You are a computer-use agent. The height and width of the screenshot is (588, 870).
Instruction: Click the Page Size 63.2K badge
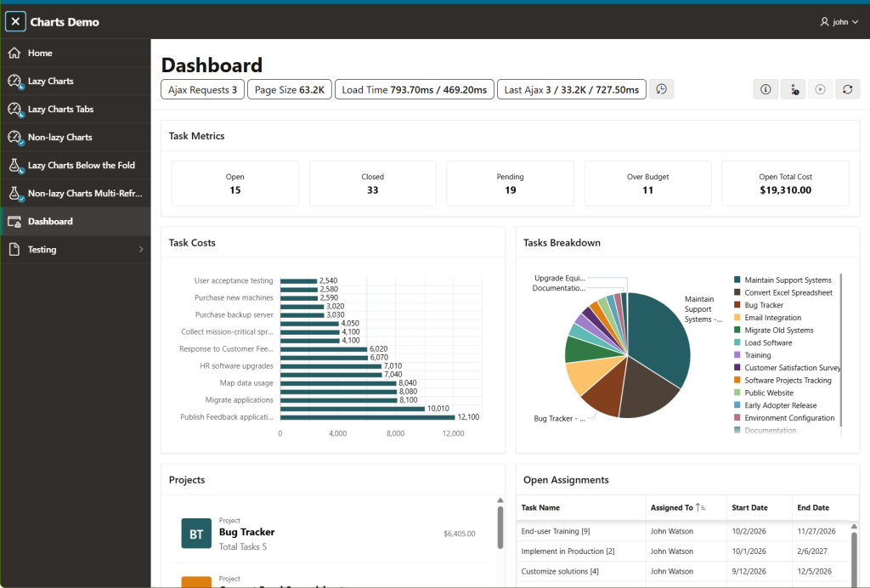(x=290, y=90)
